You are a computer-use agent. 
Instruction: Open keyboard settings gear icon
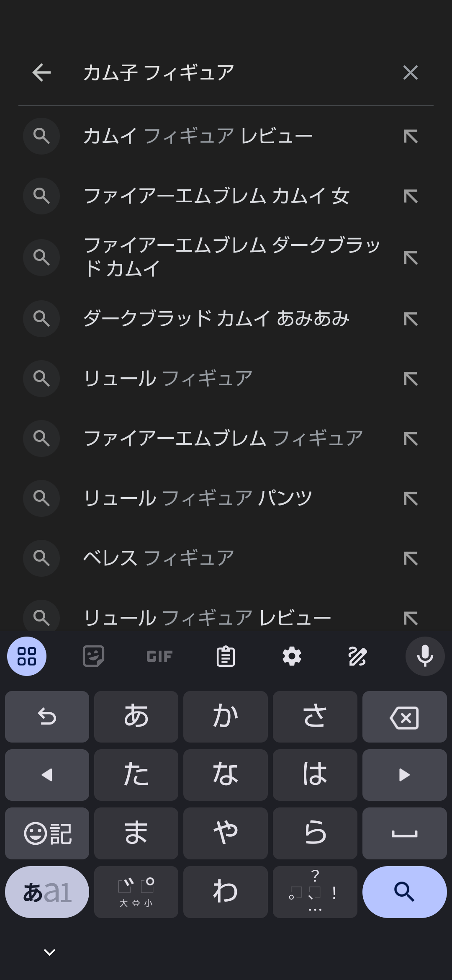(x=292, y=656)
